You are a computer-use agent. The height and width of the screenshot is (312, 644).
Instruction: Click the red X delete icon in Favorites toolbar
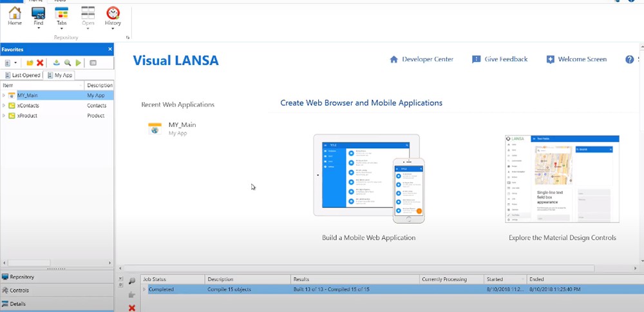(x=40, y=63)
